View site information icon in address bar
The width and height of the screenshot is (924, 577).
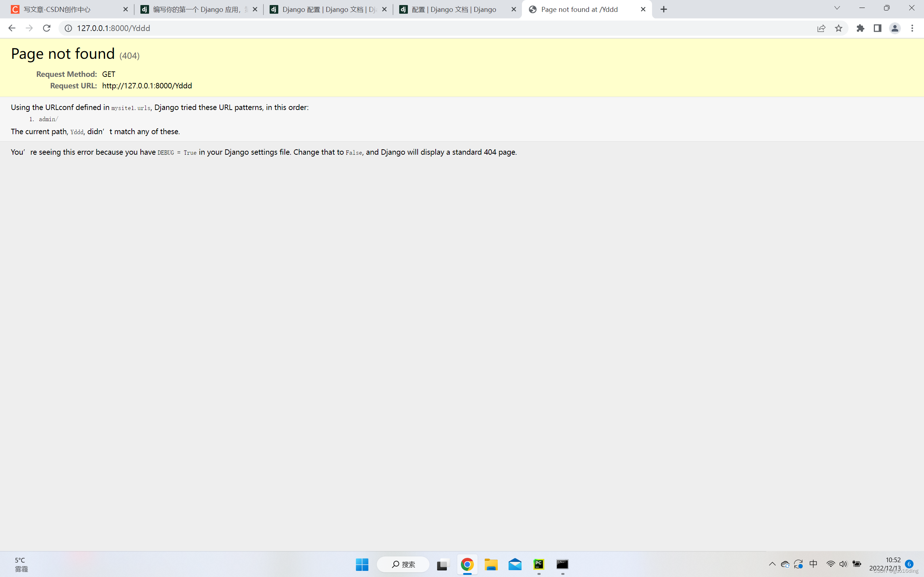pyautogui.click(x=68, y=28)
